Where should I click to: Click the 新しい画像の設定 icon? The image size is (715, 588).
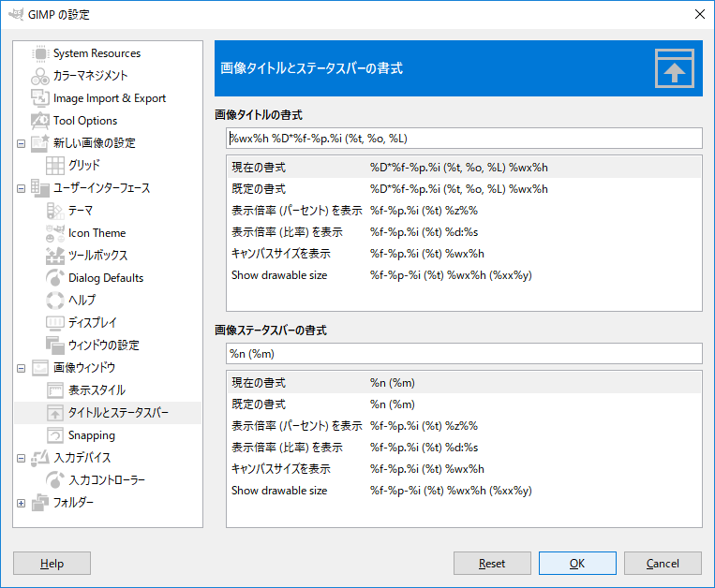point(40,143)
